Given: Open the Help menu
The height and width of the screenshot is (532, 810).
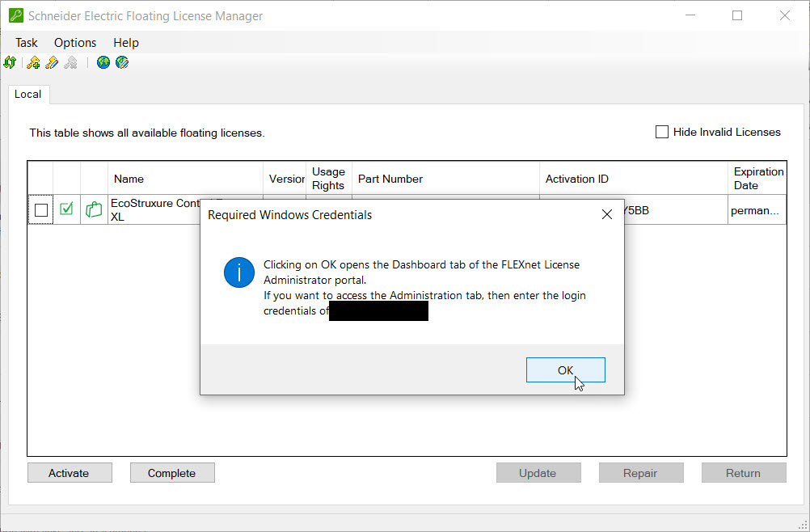Looking at the screenshot, I should point(126,42).
